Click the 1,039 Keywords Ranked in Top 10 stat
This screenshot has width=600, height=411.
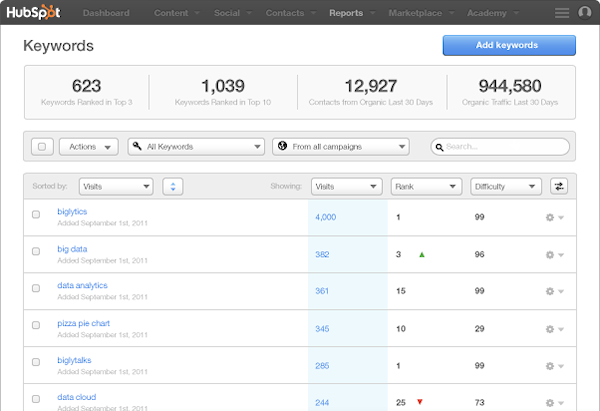pos(223,92)
